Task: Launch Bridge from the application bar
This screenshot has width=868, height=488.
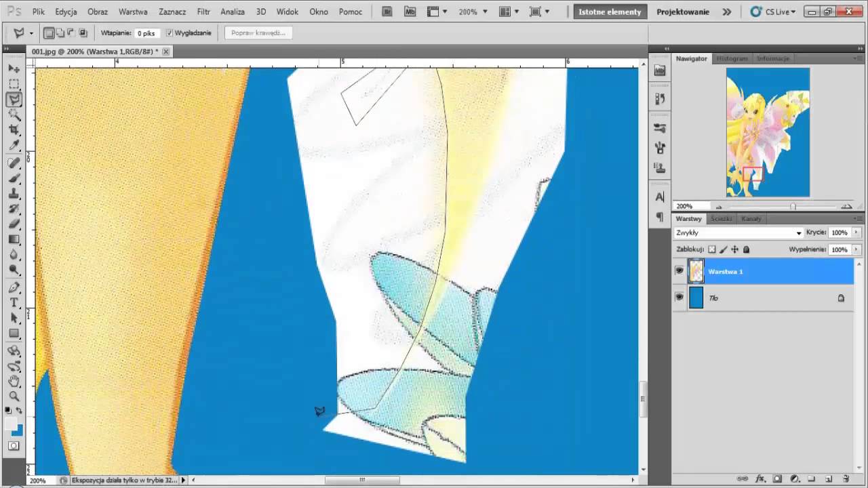Action: [387, 12]
